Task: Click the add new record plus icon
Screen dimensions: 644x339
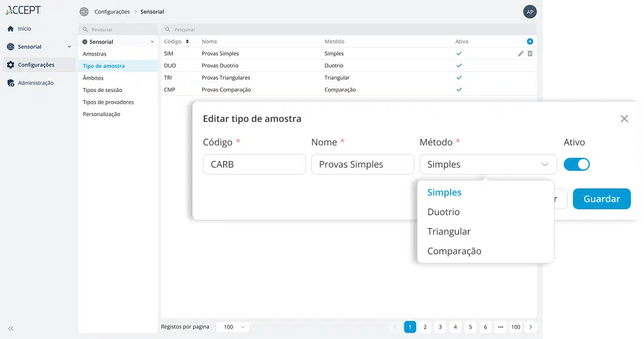Action: click(530, 42)
